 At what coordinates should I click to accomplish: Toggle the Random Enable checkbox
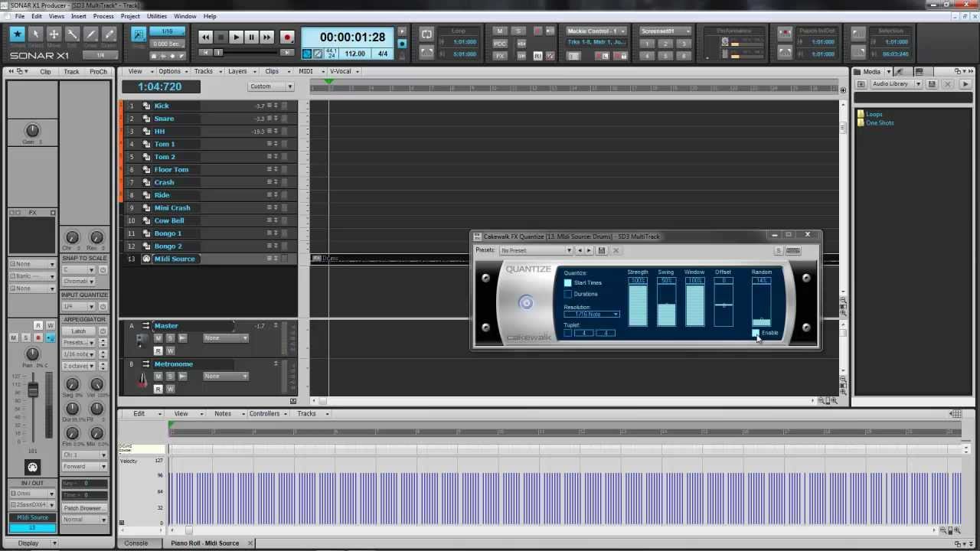coord(756,333)
